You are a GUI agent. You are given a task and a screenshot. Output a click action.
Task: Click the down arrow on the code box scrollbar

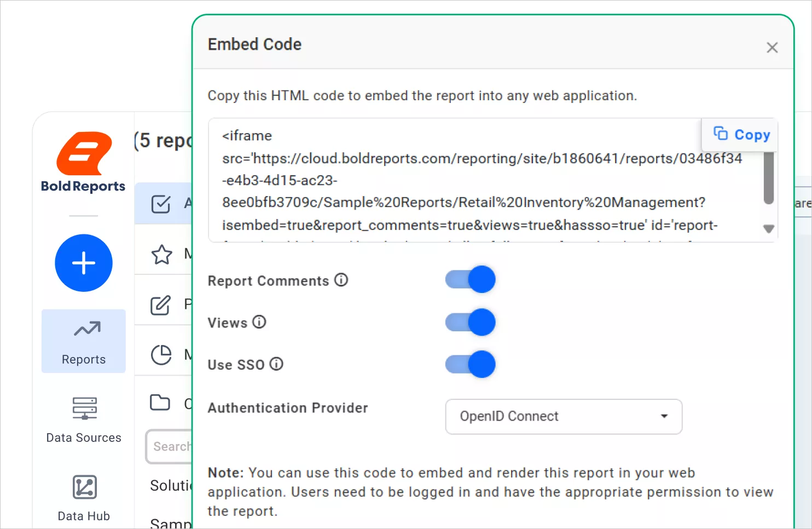[x=768, y=228]
